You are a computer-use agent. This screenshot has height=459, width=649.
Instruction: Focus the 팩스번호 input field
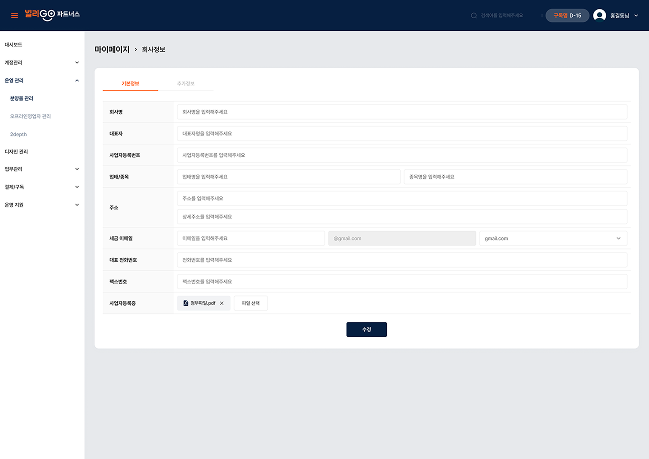[402, 281]
